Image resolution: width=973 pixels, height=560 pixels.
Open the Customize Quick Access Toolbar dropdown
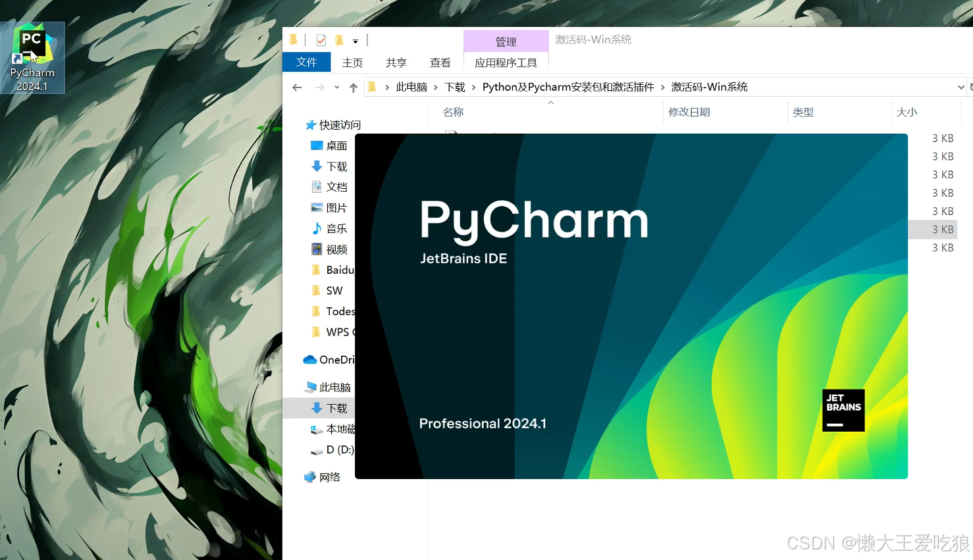(355, 41)
